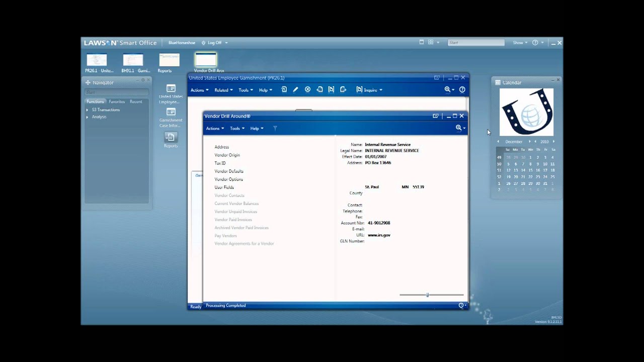
Task: Select Vendor Origin in the drill list
Action: click(227, 155)
